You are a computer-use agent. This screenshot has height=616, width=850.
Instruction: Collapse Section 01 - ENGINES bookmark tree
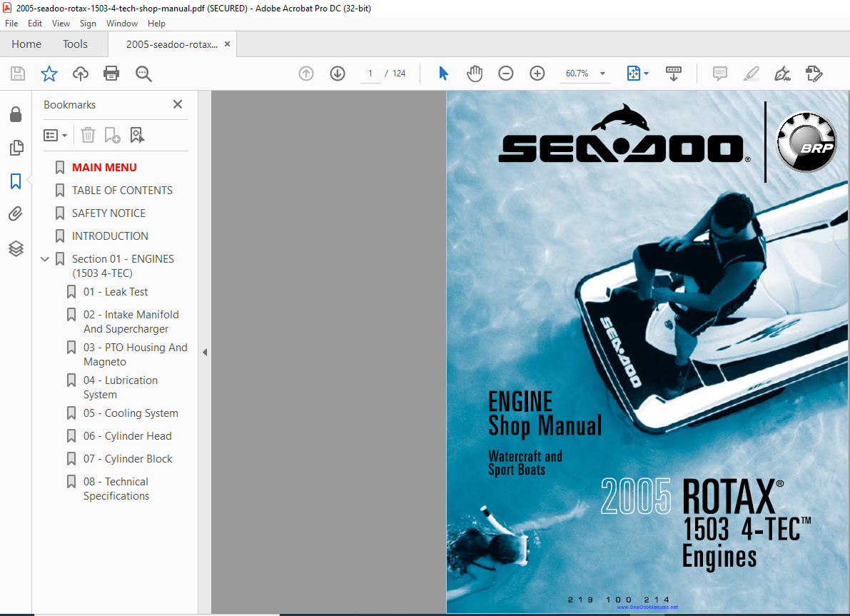(x=45, y=259)
